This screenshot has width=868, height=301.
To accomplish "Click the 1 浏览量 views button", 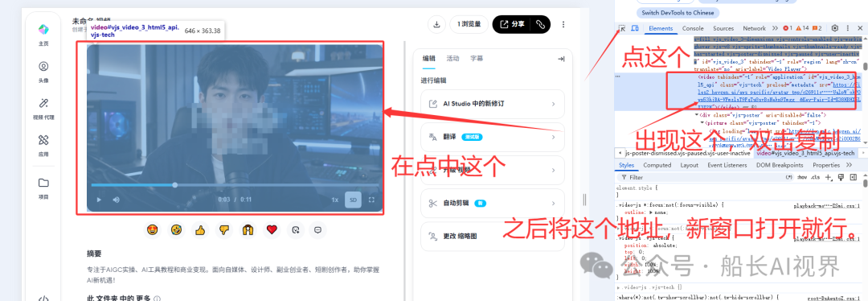I will [x=469, y=24].
